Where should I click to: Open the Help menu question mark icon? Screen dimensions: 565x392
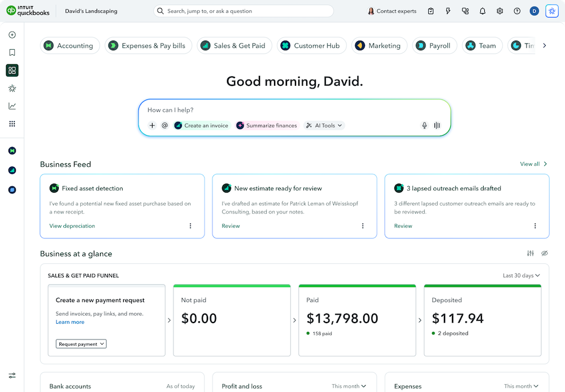[x=517, y=11]
